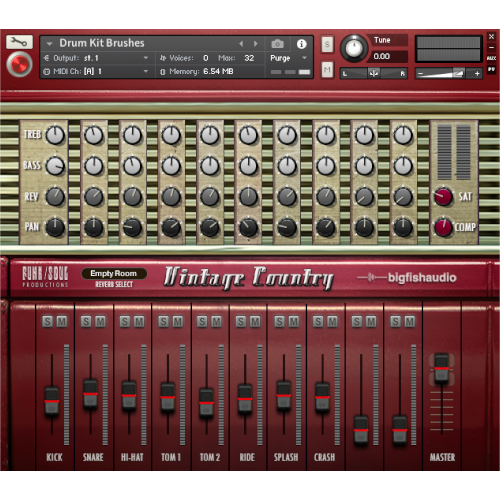Click the RIDE volume fader handle

(245, 399)
